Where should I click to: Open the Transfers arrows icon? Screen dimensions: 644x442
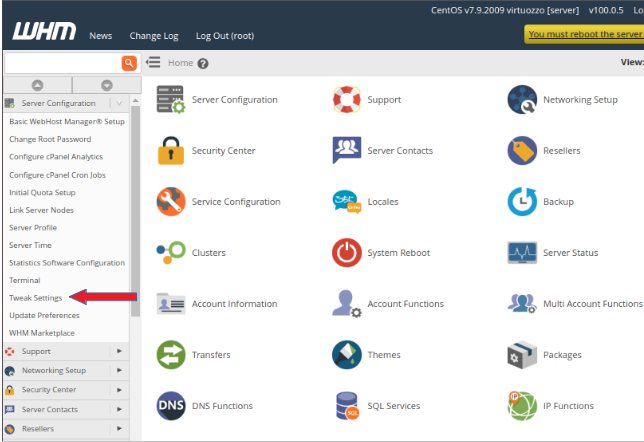171,355
